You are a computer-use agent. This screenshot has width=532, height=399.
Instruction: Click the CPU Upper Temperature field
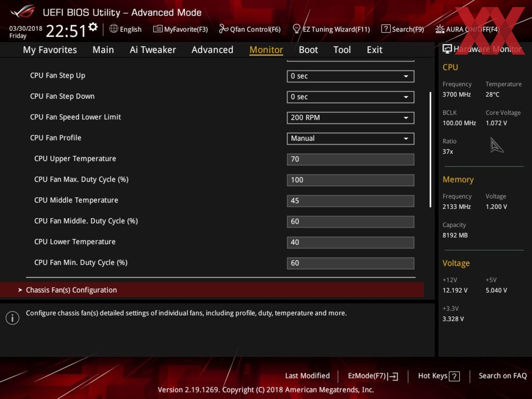pos(350,159)
